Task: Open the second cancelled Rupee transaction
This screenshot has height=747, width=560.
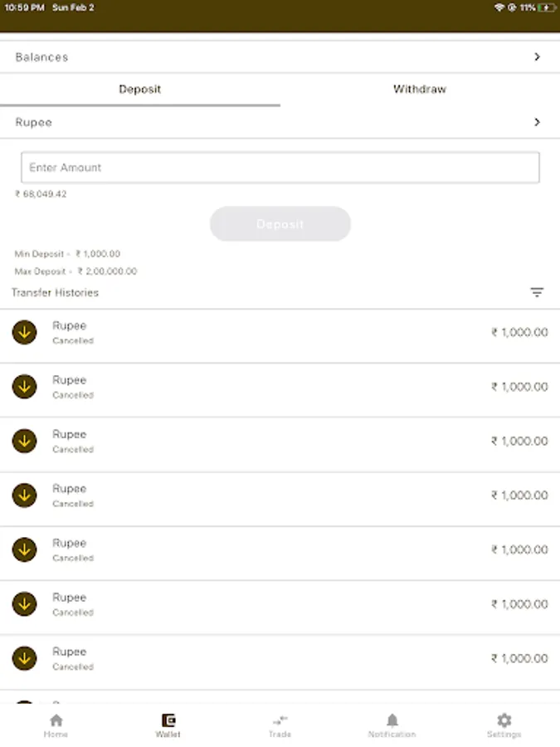Action: tap(249, 387)
